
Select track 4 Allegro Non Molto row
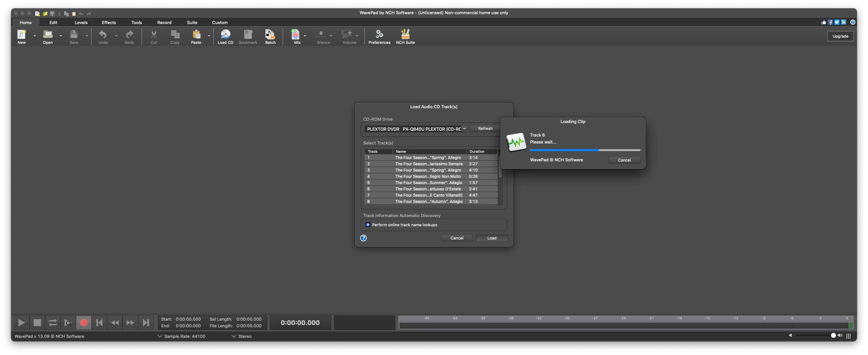point(431,176)
